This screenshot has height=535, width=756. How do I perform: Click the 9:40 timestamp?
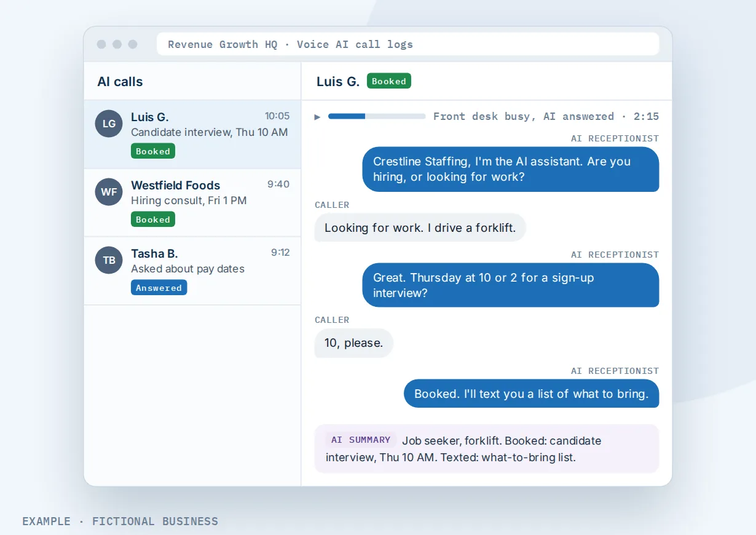click(x=278, y=184)
